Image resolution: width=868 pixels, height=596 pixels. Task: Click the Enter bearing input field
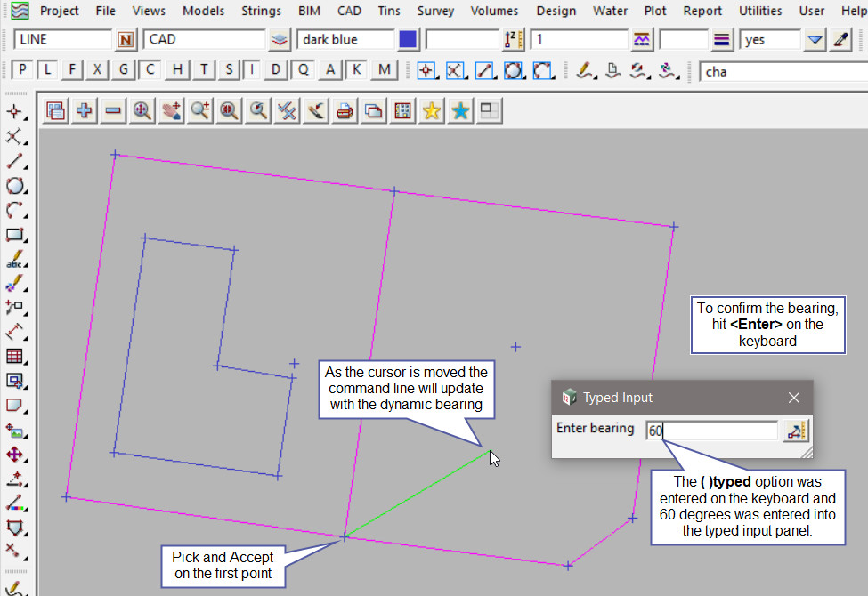click(x=712, y=431)
